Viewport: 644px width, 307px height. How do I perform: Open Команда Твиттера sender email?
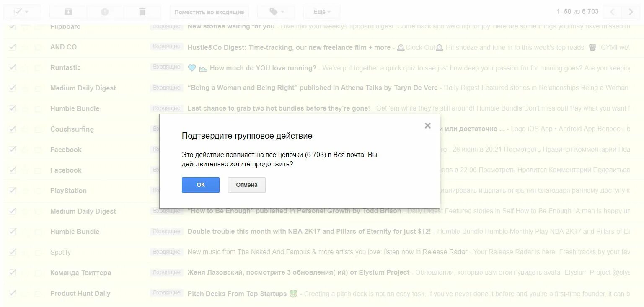click(x=80, y=273)
